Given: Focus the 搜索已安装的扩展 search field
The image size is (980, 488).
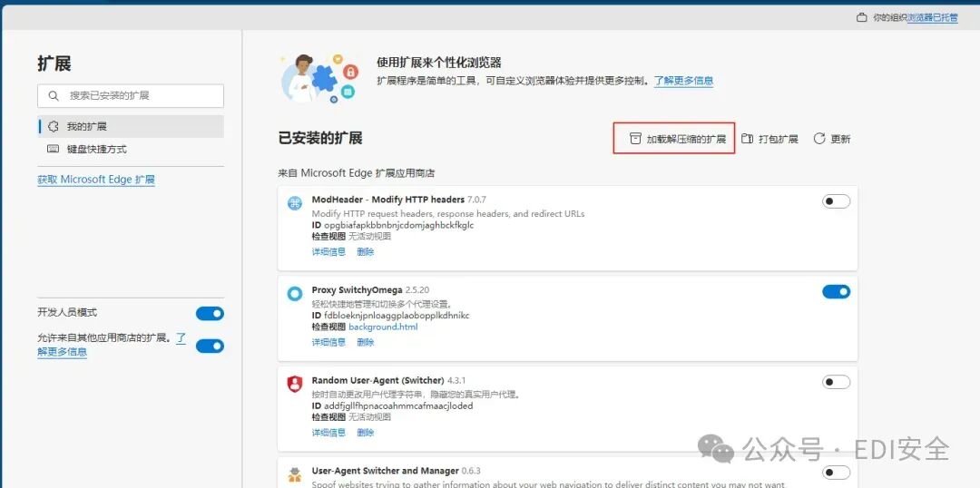Looking at the screenshot, I should coord(131,95).
